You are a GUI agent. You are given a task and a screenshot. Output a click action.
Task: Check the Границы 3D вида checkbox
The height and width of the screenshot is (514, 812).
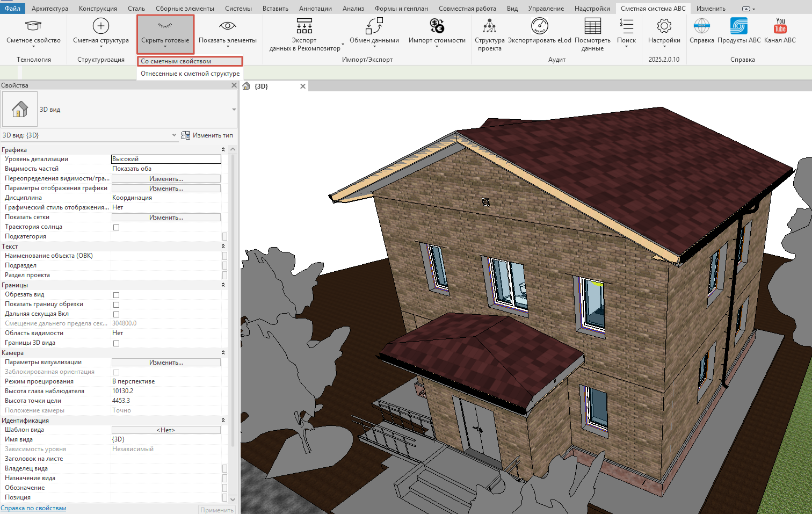pos(116,343)
